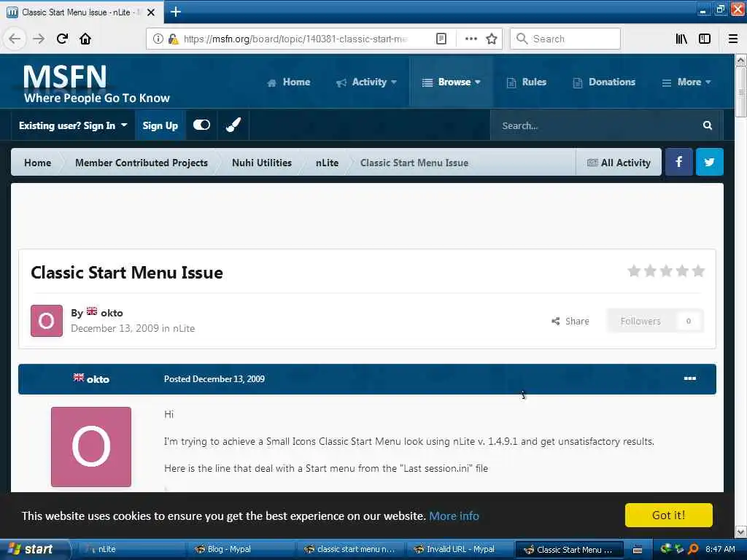This screenshot has height=560, width=747.
Task: Click the Share topic button
Action: [570, 322]
